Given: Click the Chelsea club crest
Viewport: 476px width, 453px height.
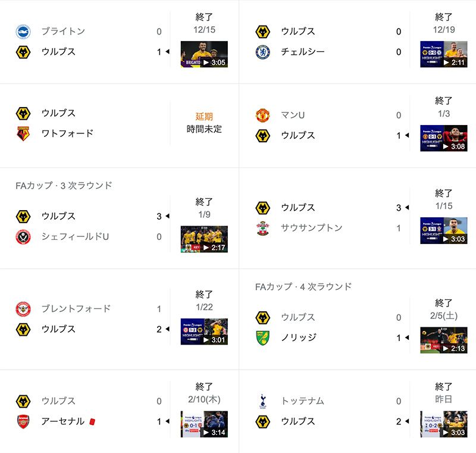Looking at the screenshot, I should (262, 52).
